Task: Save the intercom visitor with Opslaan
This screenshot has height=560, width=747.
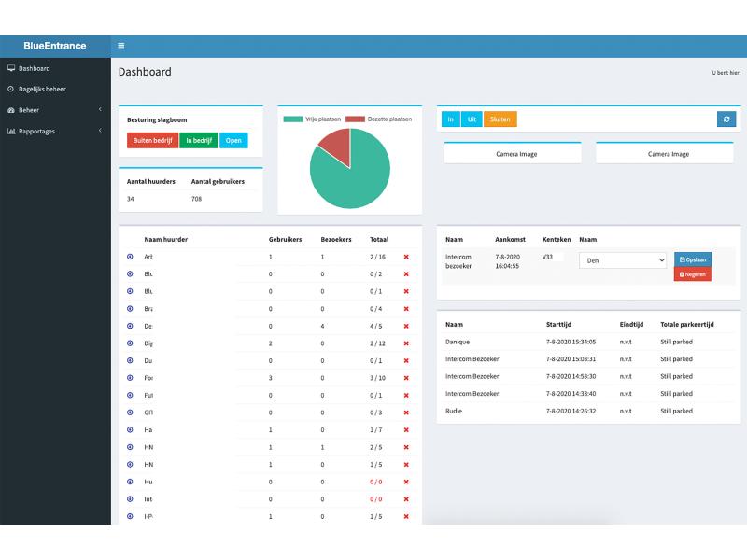Action: point(693,259)
